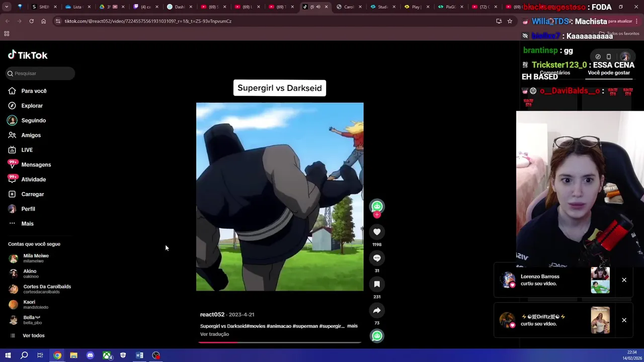
Task: Open Mensagens inbox
Action: tap(29, 164)
